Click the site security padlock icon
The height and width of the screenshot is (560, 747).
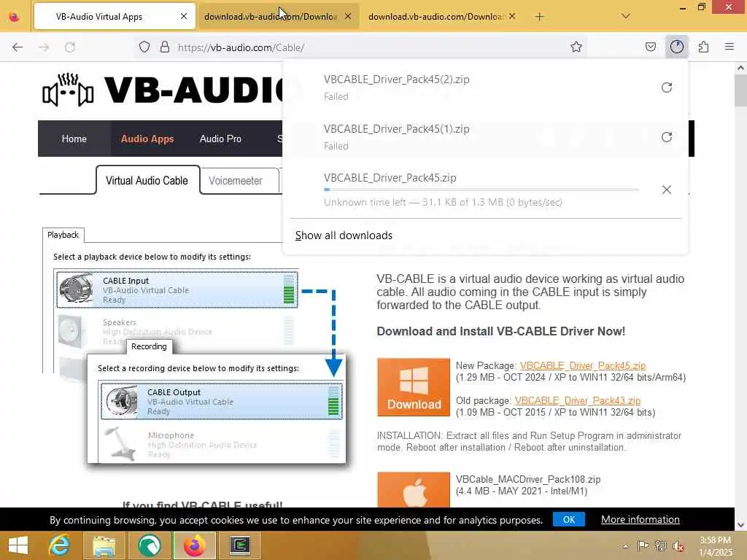[165, 47]
